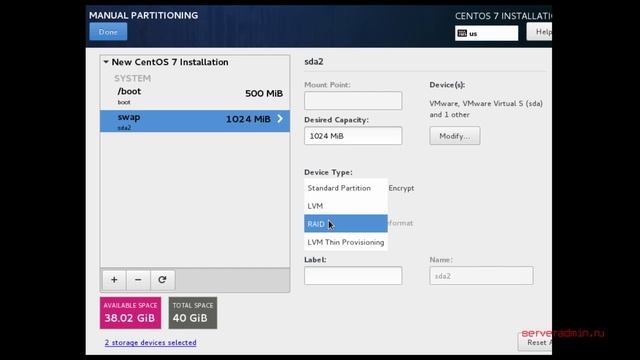Click the Name field containing sda2
This screenshot has height=360, width=640.
[481, 276]
